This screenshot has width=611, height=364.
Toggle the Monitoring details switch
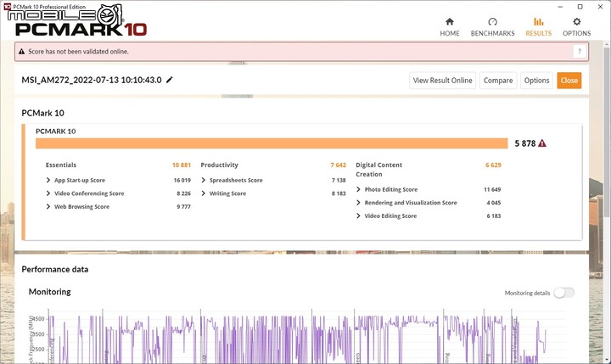[x=563, y=293]
